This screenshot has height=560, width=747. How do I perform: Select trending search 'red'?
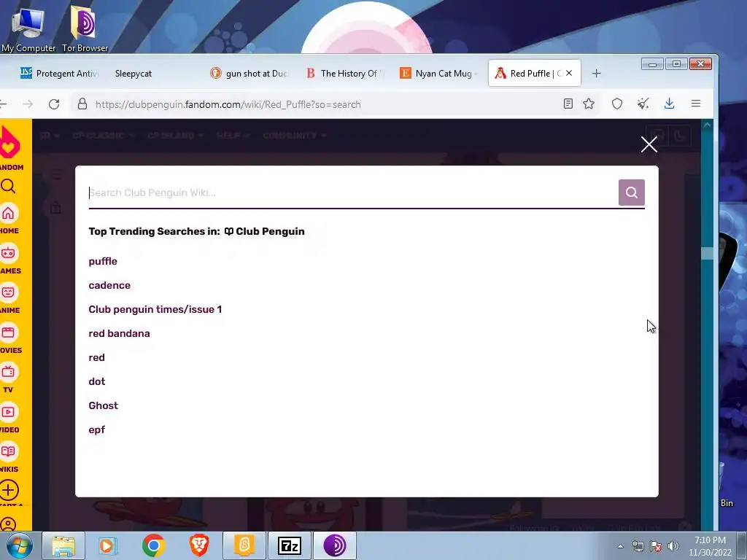(x=97, y=357)
